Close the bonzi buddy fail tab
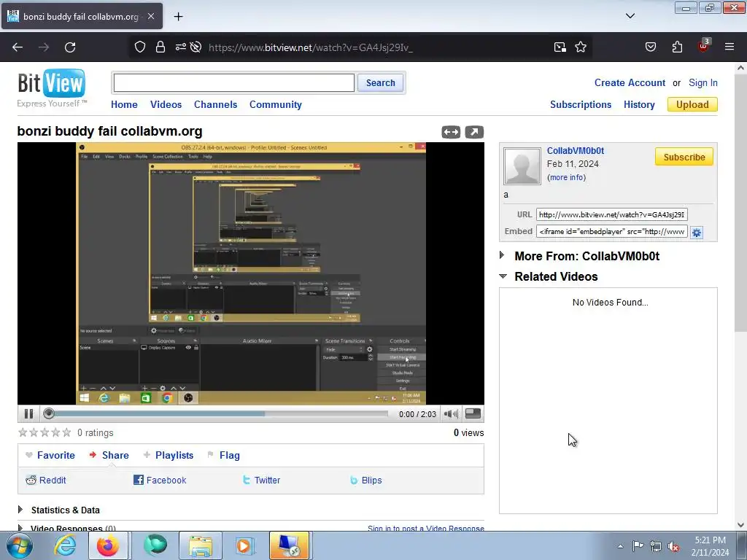Image resolution: width=747 pixels, height=560 pixels. pos(151,16)
